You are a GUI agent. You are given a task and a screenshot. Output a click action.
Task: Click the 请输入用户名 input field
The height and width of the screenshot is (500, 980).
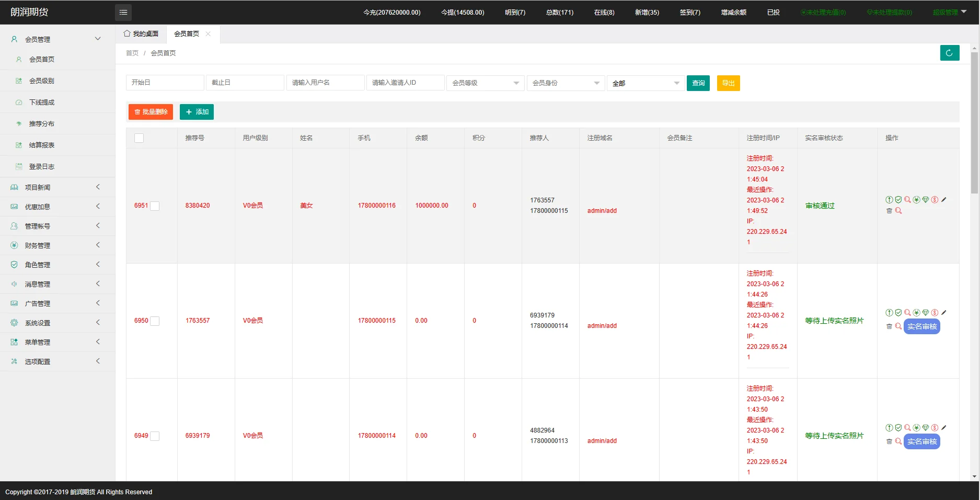[x=325, y=83]
